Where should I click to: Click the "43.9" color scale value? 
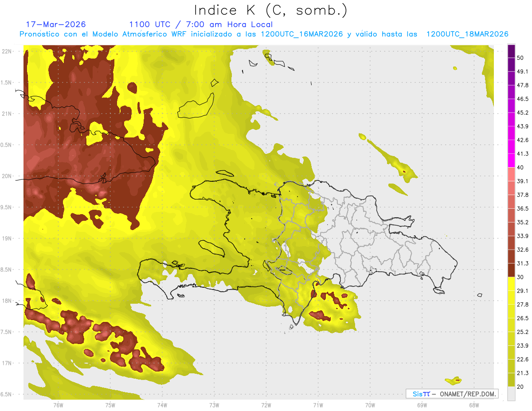(523, 126)
